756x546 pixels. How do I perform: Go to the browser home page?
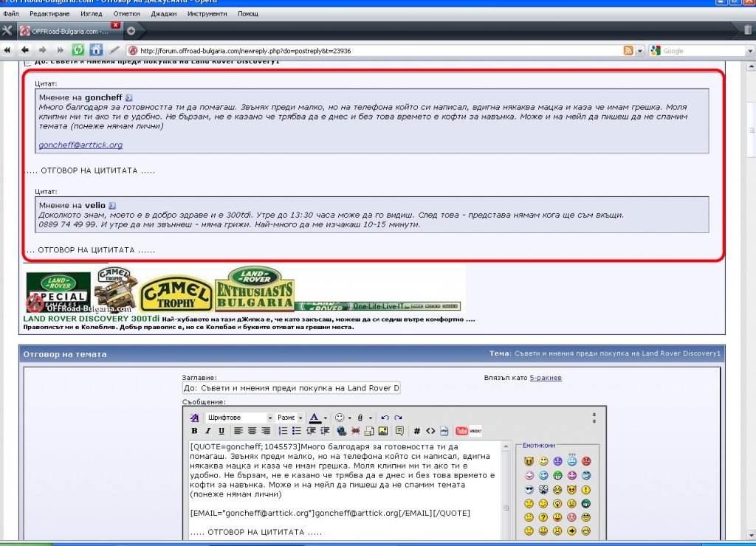coord(96,50)
